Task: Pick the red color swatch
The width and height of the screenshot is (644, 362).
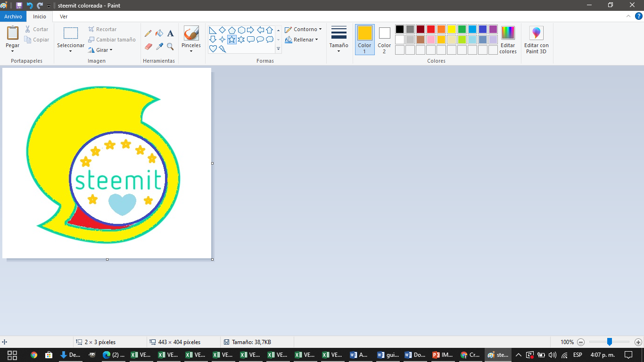Action: [431, 29]
